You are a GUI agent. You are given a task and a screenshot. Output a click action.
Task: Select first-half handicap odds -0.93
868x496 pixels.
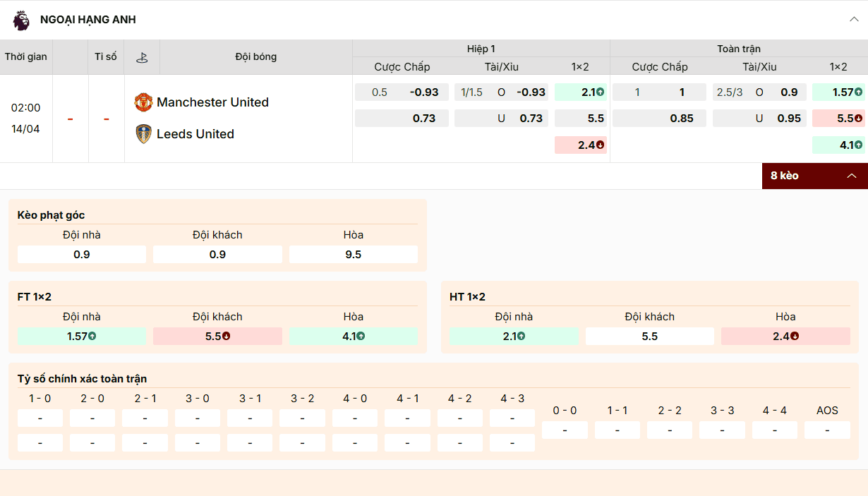pyautogui.click(x=402, y=92)
